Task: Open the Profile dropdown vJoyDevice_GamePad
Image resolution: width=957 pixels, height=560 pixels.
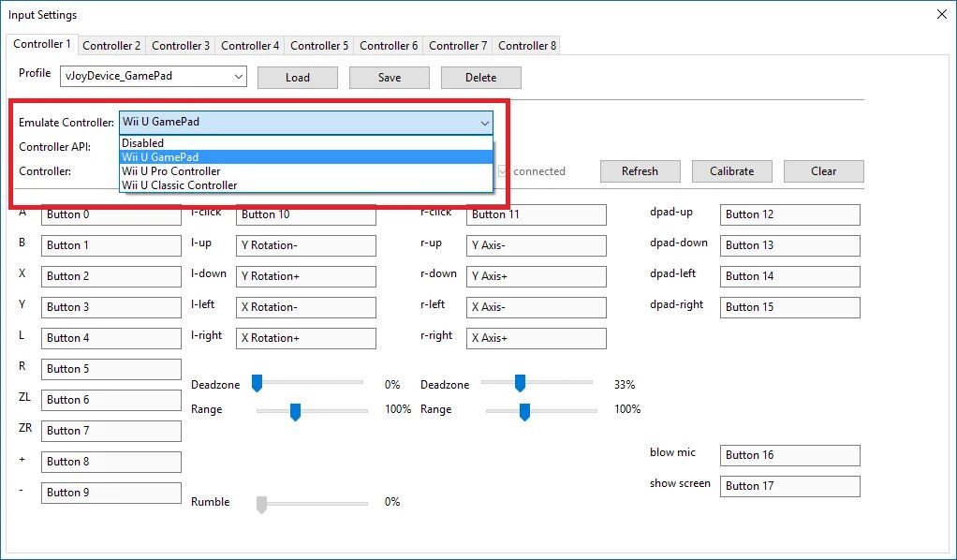Action: point(154,77)
